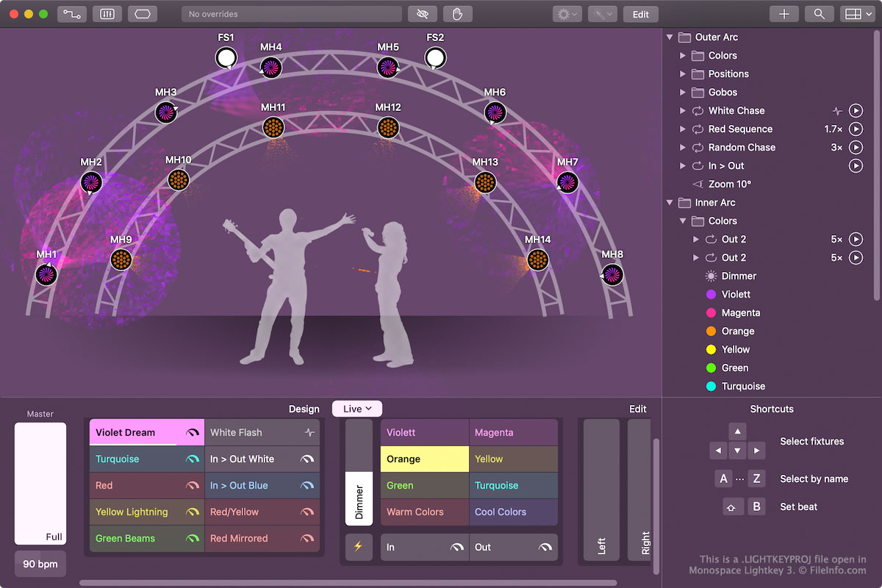Collapse the Outer Arc folder
The image size is (882, 588).
pos(670,37)
